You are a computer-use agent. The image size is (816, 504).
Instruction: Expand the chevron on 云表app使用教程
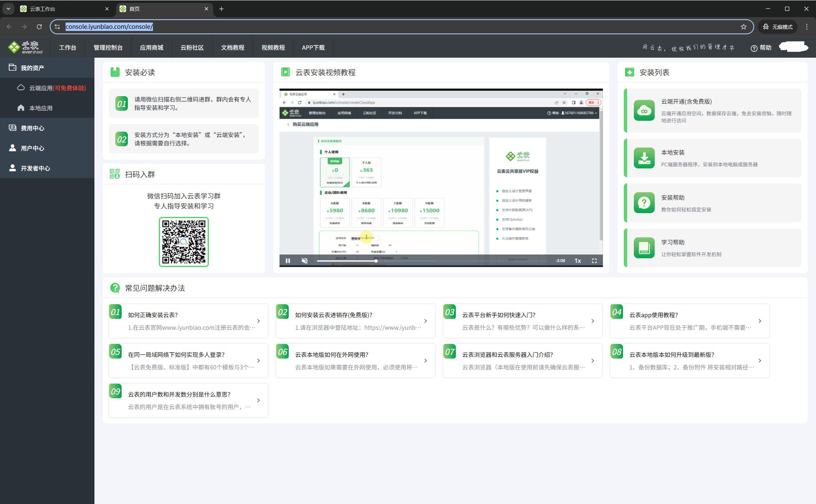pyautogui.click(x=760, y=321)
